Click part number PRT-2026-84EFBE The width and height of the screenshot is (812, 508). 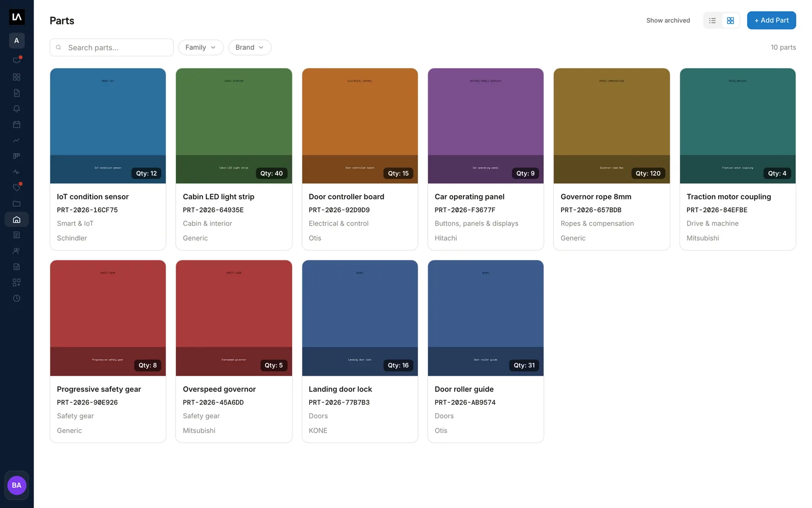717,210
